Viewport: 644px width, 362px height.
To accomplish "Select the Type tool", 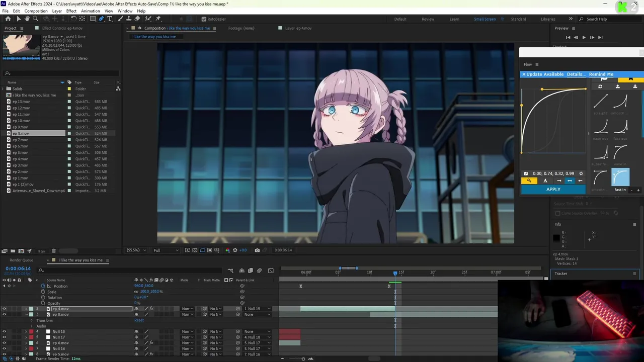I will click(110, 19).
